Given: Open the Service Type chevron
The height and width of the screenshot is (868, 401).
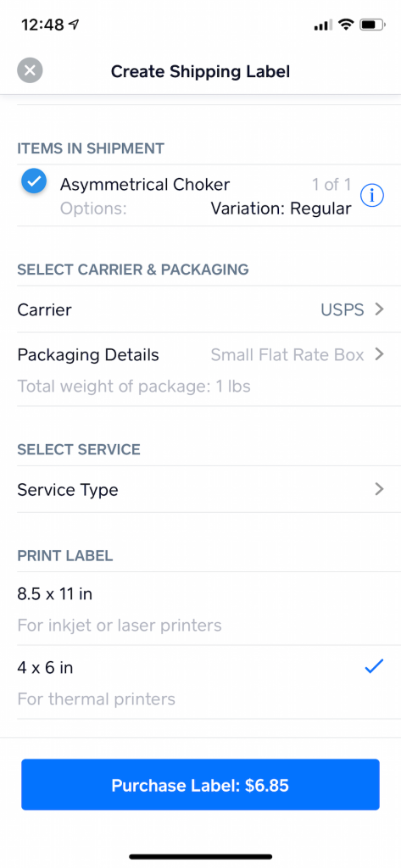Looking at the screenshot, I should (x=380, y=489).
